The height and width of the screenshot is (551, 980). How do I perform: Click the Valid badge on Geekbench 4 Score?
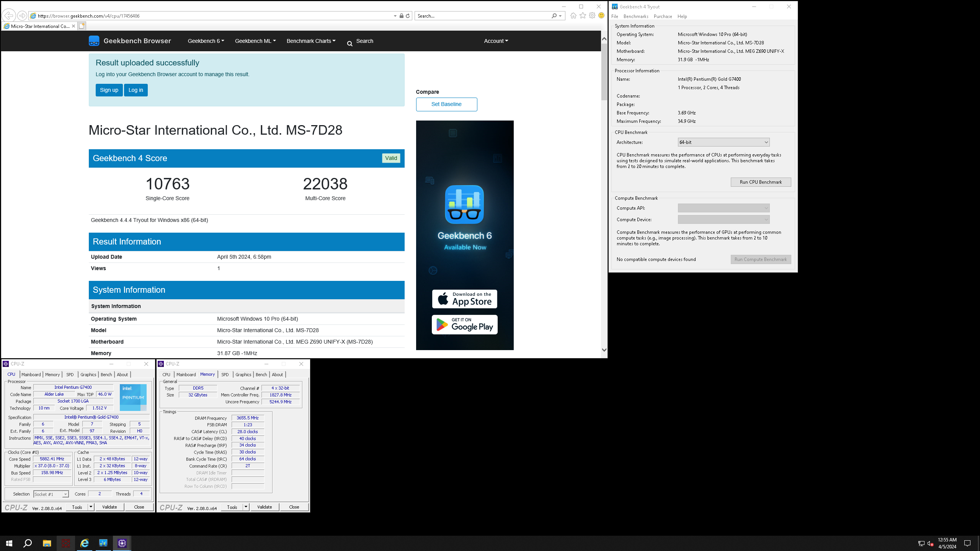pos(391,158)
